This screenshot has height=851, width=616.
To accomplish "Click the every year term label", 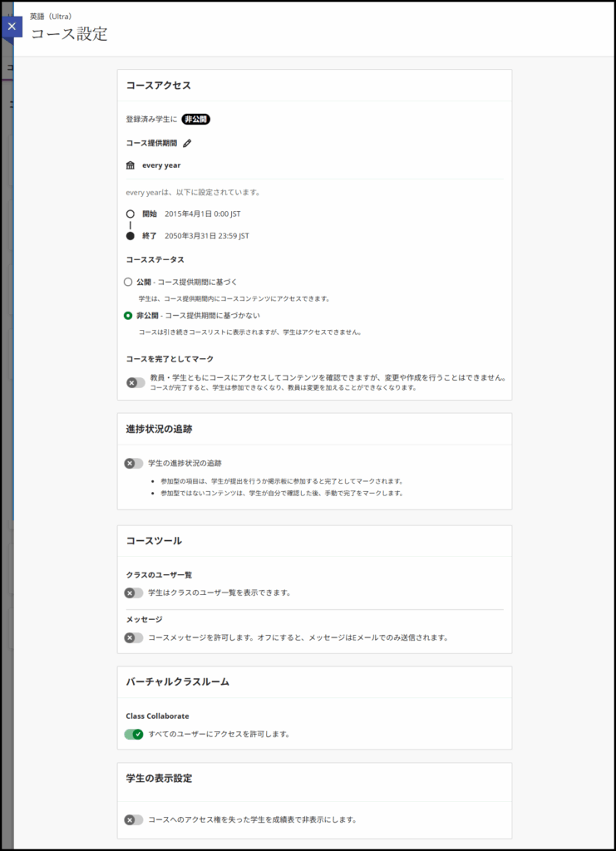I will (x=161, y=165).
